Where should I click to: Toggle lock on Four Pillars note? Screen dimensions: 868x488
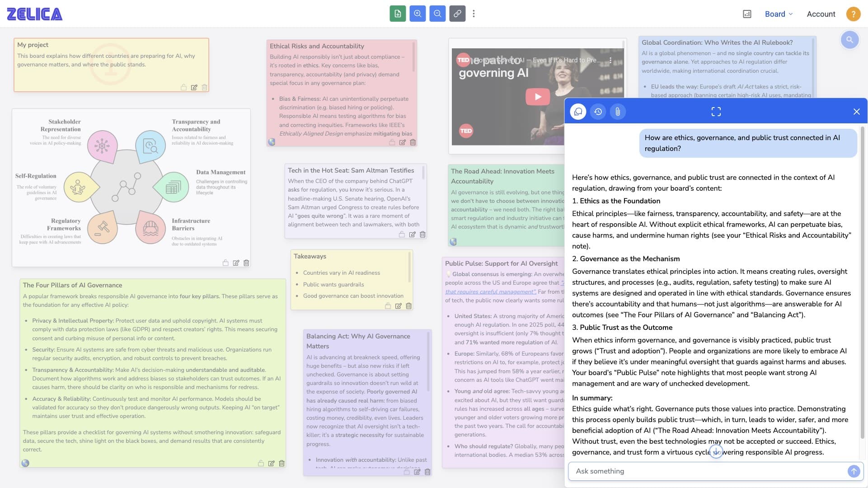[261, 463]
